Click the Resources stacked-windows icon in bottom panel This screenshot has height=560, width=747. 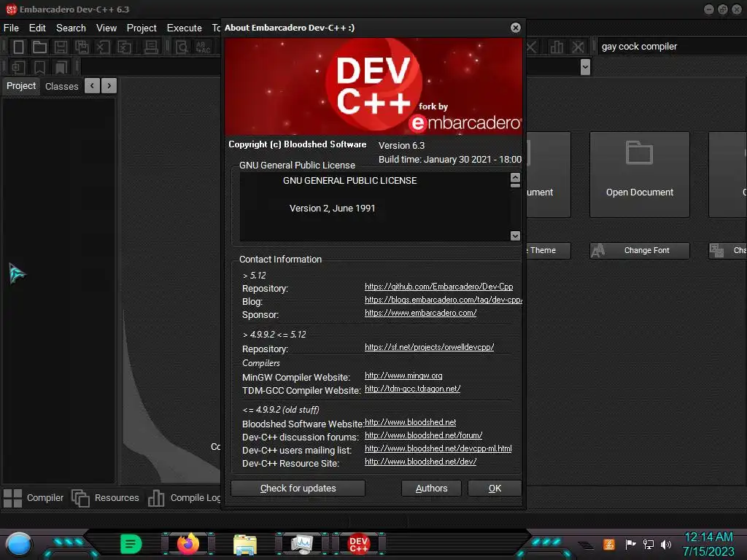pyautogui.click(x=80, y=498)
